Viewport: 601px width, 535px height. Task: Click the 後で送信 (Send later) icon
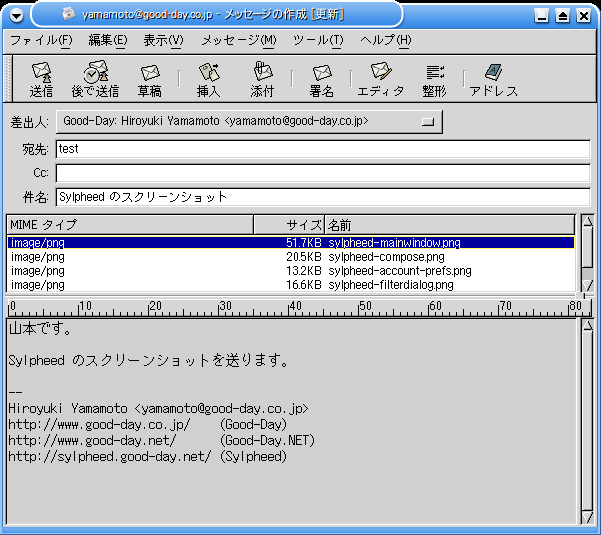tap(95, 80)
